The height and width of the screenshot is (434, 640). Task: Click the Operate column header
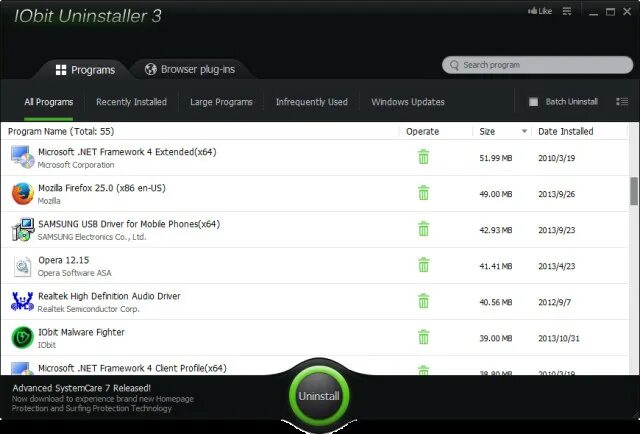422,131
